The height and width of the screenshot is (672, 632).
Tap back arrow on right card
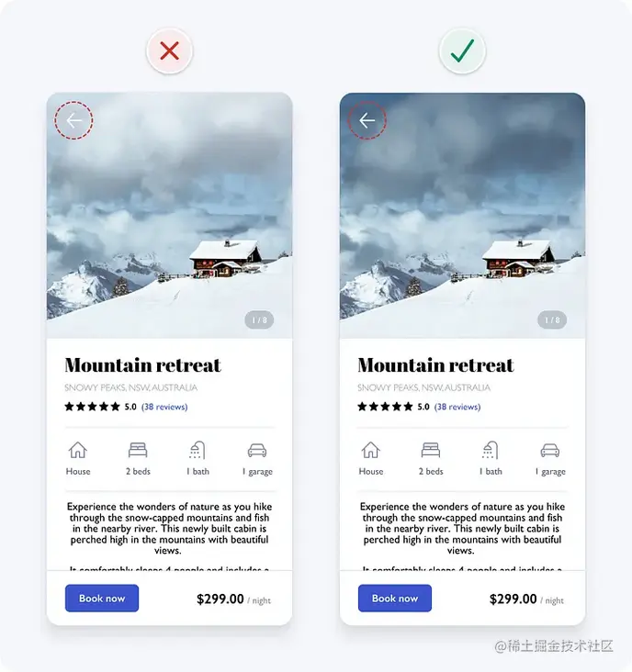pos(367,120)
